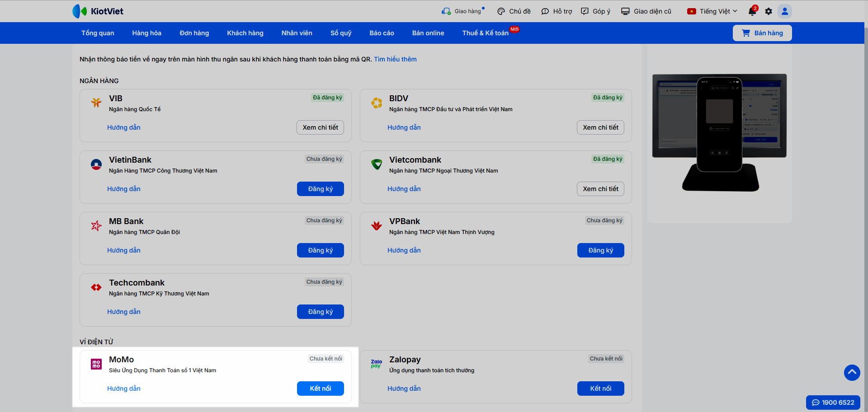Image resolution: width=868 pixels, height=412 pixels.
Task: Open the Zalopay Hướng dẫn guide link
Action: (x=404, y=389)
